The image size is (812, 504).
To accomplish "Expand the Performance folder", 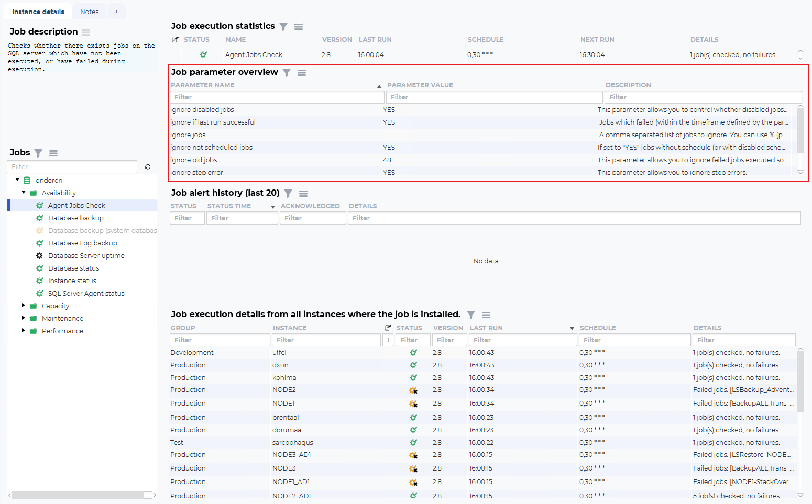I will (x=24, y=331).
